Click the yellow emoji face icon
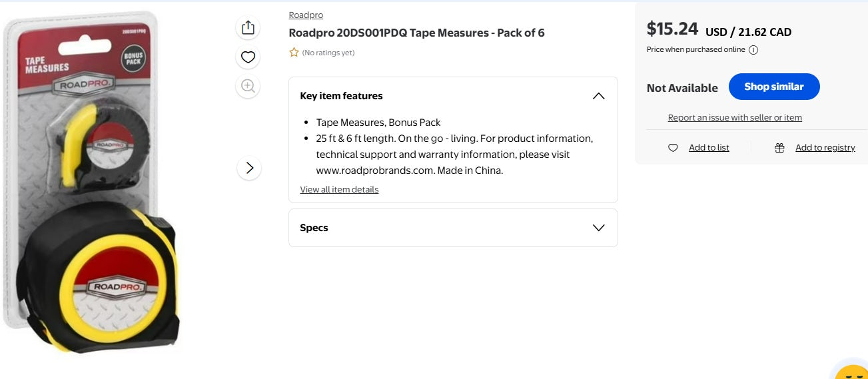 pos(851,372)
